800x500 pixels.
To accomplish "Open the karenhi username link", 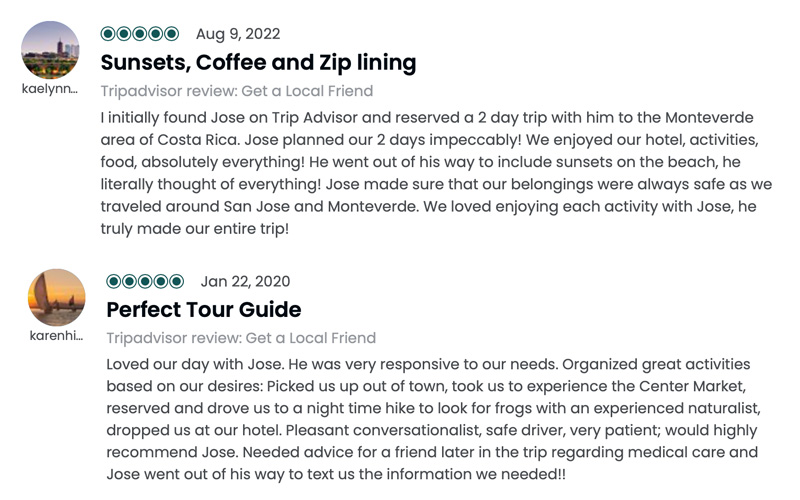I will 56,336.
